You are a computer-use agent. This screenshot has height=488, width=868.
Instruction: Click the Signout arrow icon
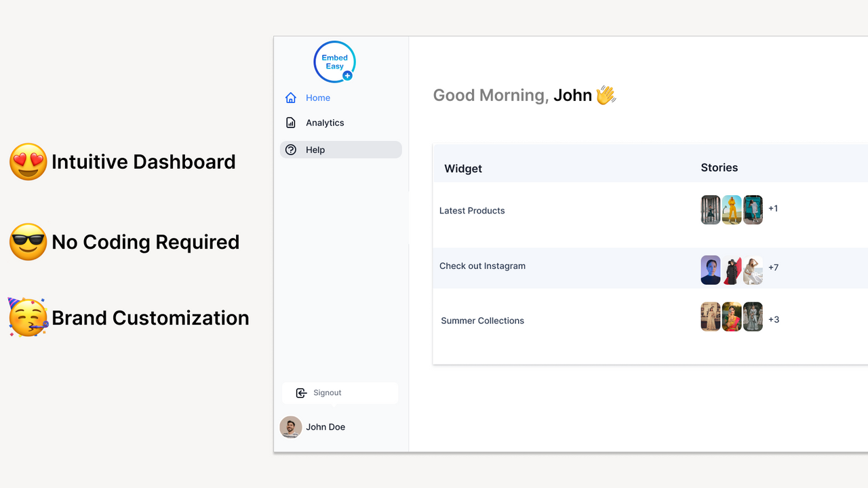point(301,392)
